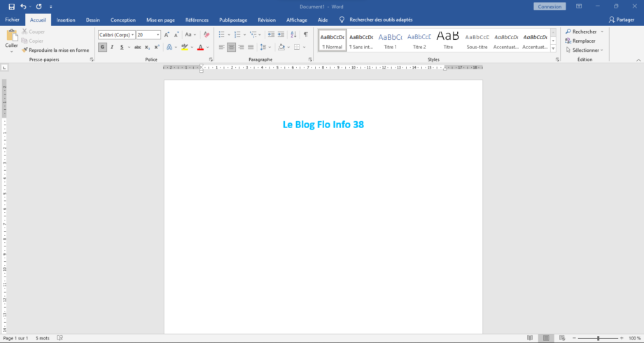Toggle italic formatting (I)

[x=112, y=47]
